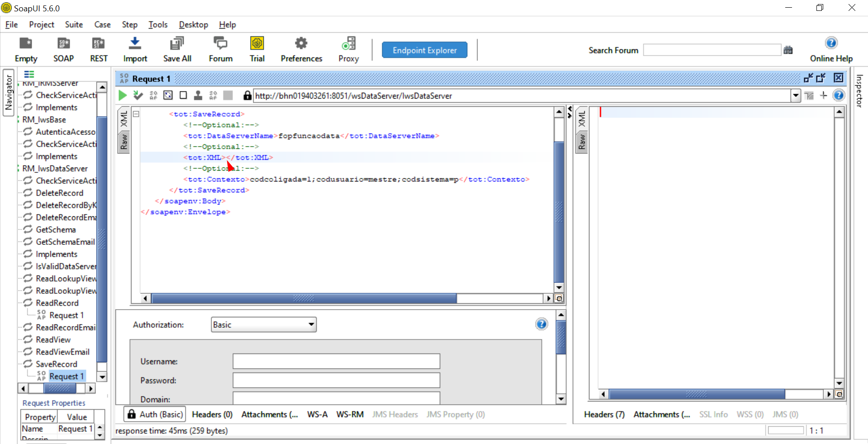Select the ReadView operation in navigator
The height and width of the screenshot is (444, 868).
click(x=53, y=339)
